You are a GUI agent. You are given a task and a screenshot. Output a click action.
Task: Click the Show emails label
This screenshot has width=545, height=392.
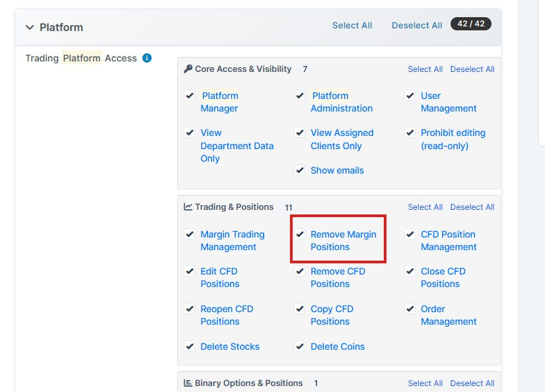pyautogui.click(x=337, y=170)
